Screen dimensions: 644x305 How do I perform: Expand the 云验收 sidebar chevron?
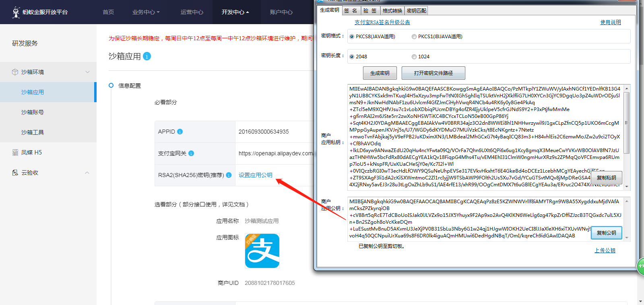click(x=87, y=173)
